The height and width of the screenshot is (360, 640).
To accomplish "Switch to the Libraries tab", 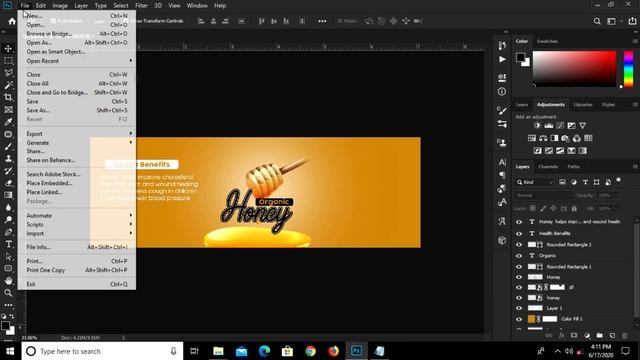I will tap(582, 105).
